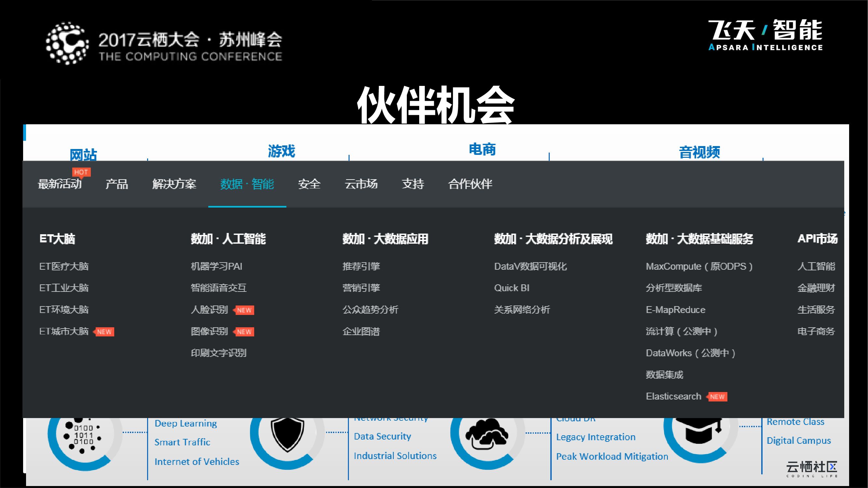868x488 pixels.
Task: Select the 数据·智能 navigation tab
Action: click(247, 184)
